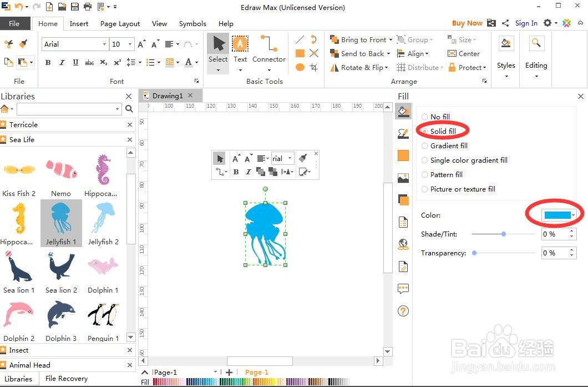Close the Drawing1 document tab
The width and height of the screenshot is (588, 387).
coord(190,96)
